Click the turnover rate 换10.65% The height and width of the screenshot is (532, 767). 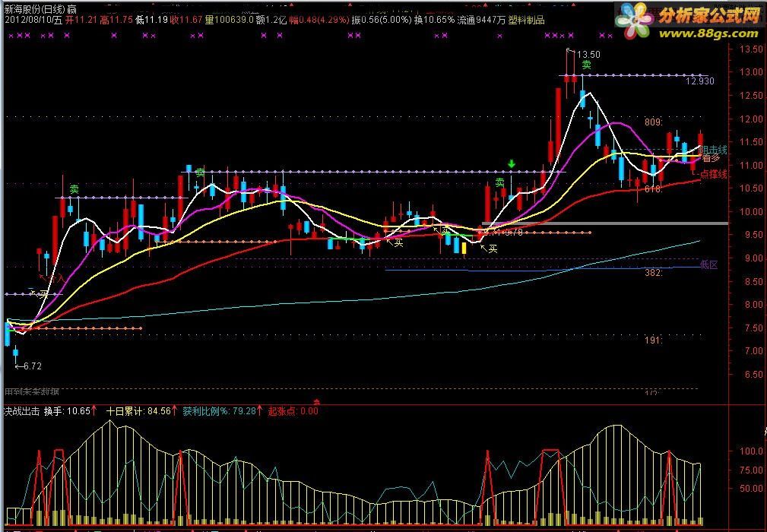[434, 20]
